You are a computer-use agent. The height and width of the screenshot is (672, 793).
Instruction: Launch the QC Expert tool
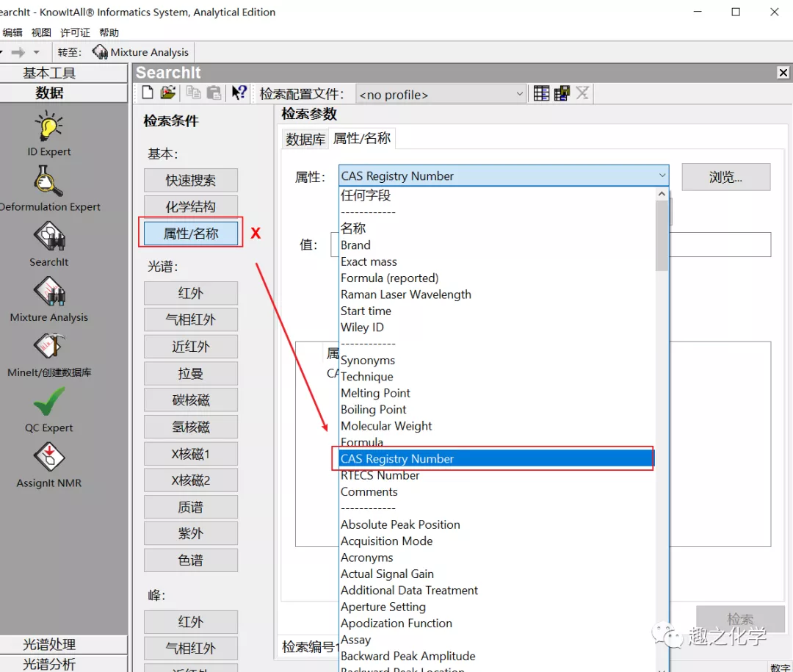tap(48, 410)
